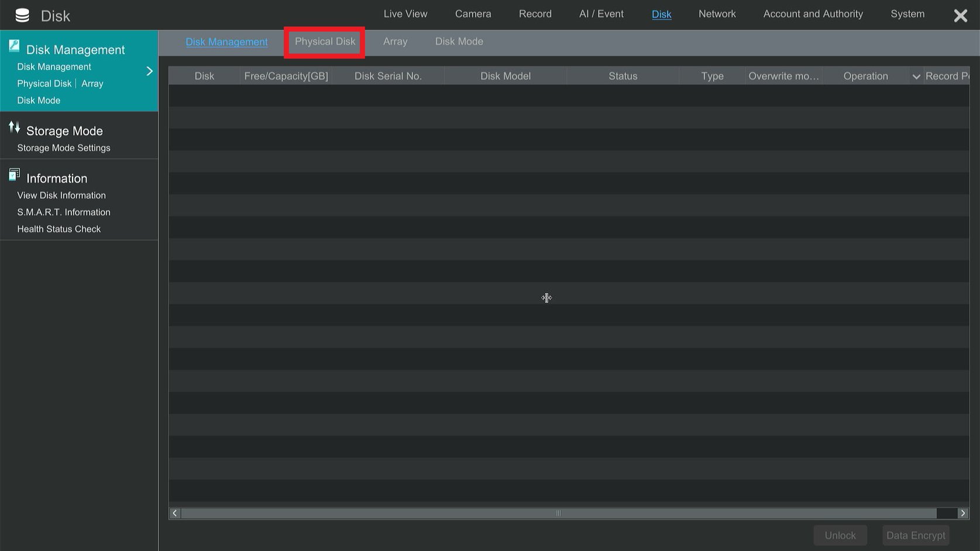Click the Data Encrypt button
Image resolution: width=980 pixels, height=551 pixels.
point(916,535)
